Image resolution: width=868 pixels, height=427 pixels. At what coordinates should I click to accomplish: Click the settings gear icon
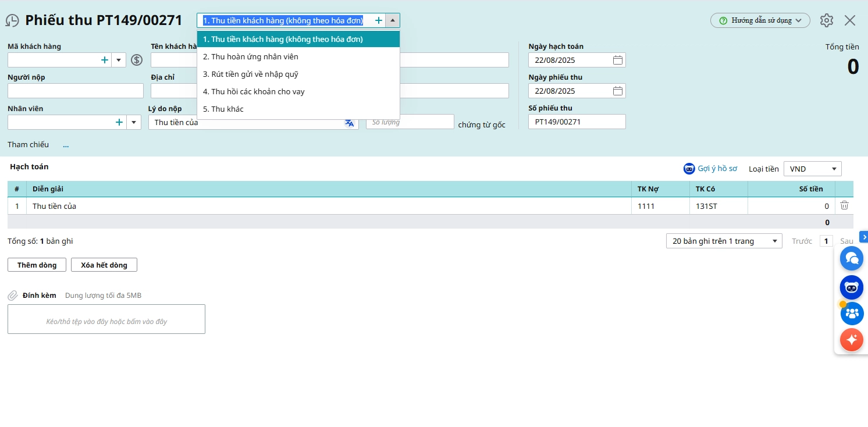coord(826,20)
